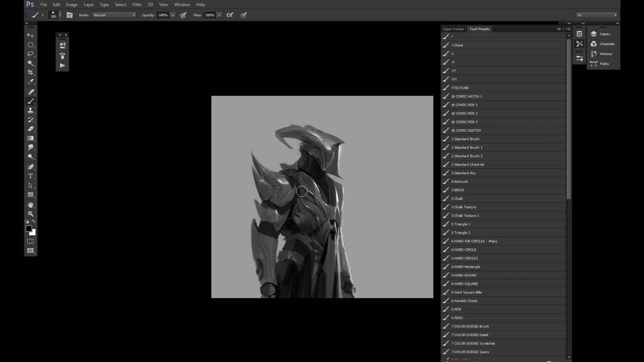Screen dimensions: 644x362
Task: Select the Pen tool
Action: (x=31, y=167)
